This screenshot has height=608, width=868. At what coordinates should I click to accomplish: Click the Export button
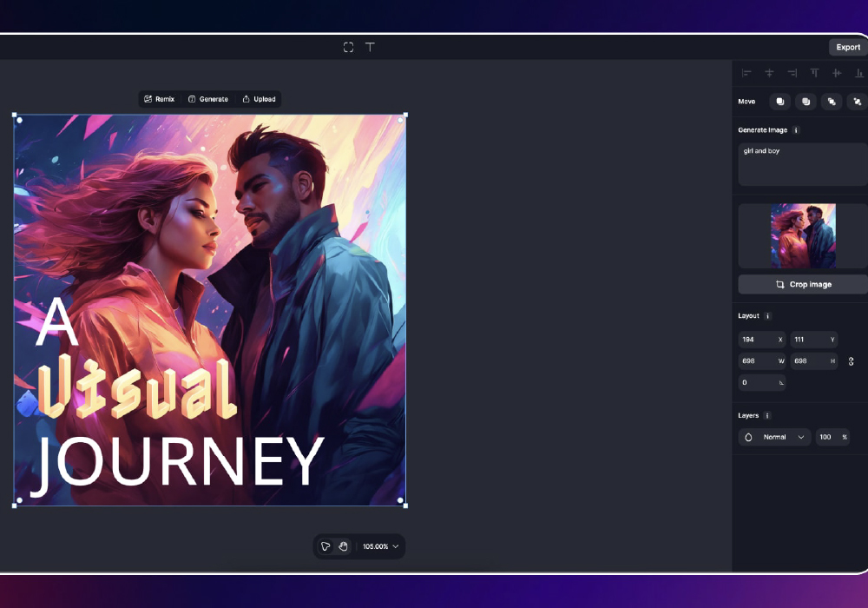(x=847, y=47)
